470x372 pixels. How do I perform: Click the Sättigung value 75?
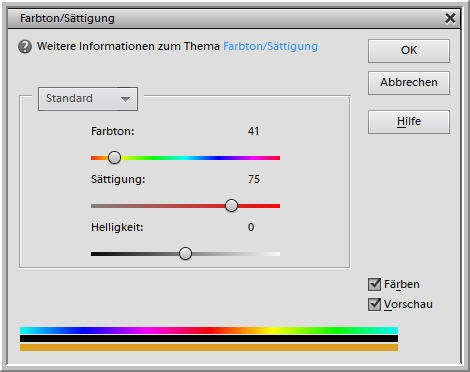click(253, 179)
